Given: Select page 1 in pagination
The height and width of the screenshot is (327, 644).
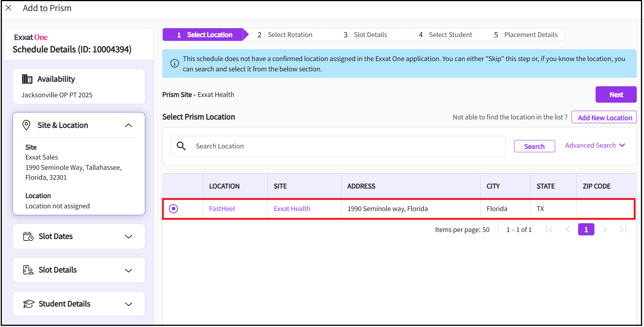Looking at the screenshot, I should point(586,229).
